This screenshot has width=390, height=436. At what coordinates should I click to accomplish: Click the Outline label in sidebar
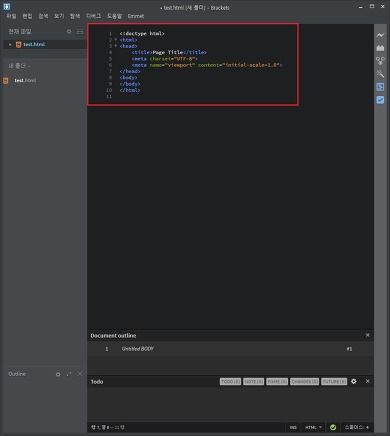[x=17, y=374]
